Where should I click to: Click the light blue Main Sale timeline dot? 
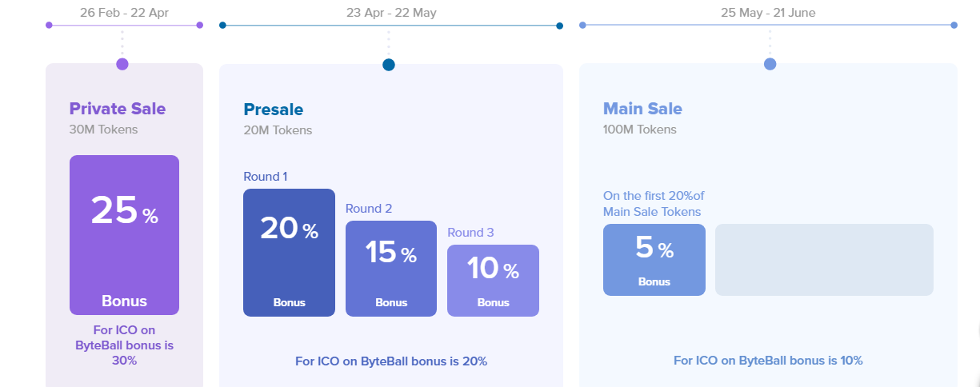coord(770,64)
